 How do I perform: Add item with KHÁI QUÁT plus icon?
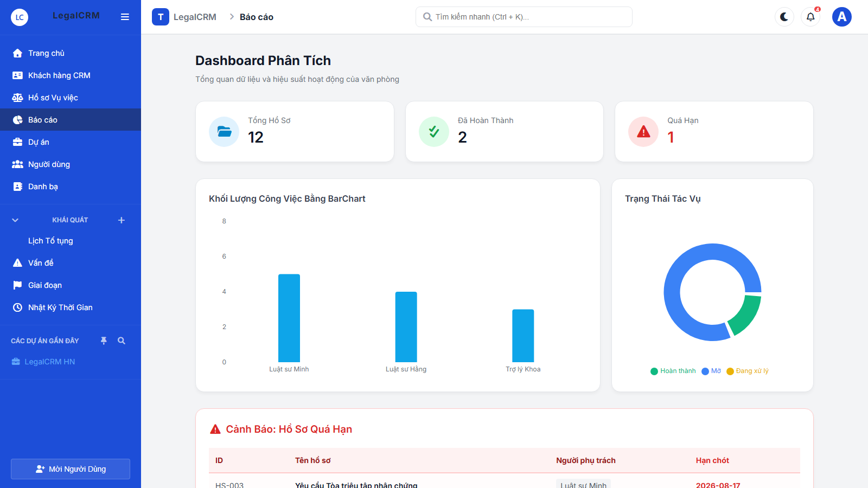coord(122,220)
